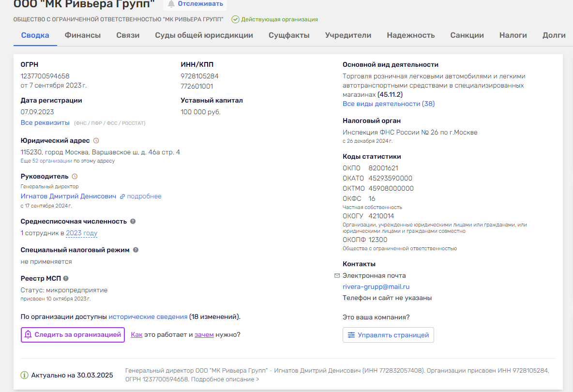This screenshot has height=392, width=573.
Task: Click the registration date 07.09.2023
Action: (x=37, y=112)
